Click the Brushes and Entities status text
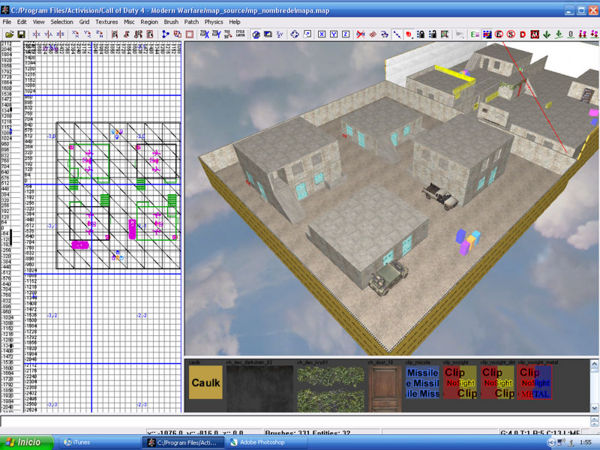Screen dimensions: 600x450 [307, 433]
